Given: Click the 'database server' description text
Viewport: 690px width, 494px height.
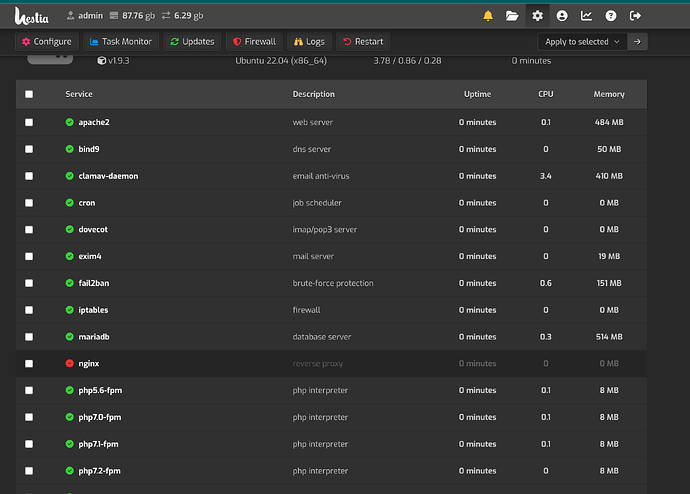Looking at the screenshot, I should (322, 337).
